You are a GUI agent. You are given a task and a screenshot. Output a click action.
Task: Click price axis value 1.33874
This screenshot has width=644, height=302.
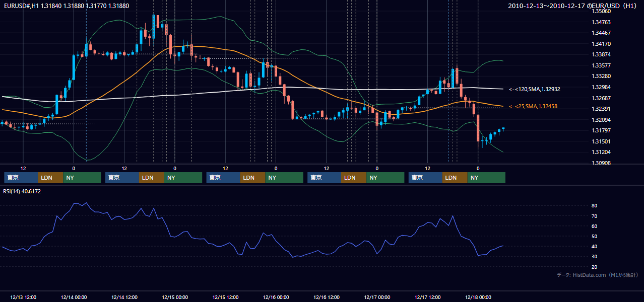(x=601, y=54)
